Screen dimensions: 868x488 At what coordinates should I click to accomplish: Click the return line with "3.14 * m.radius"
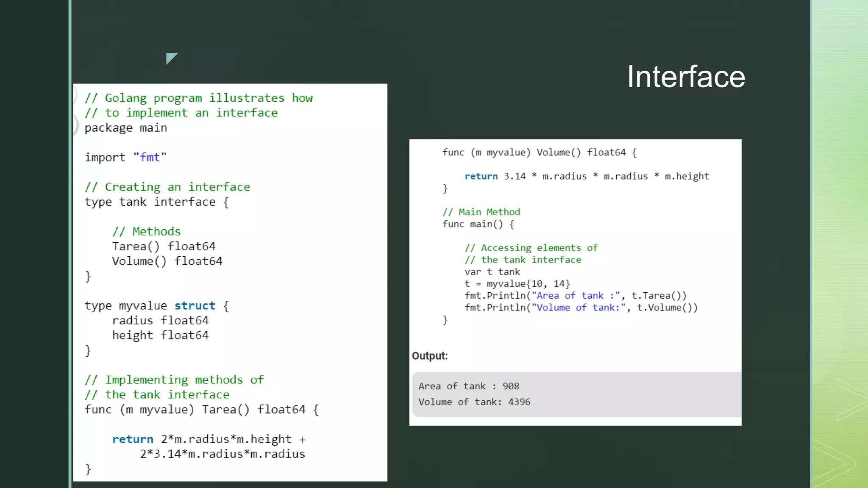click(587, 176)
